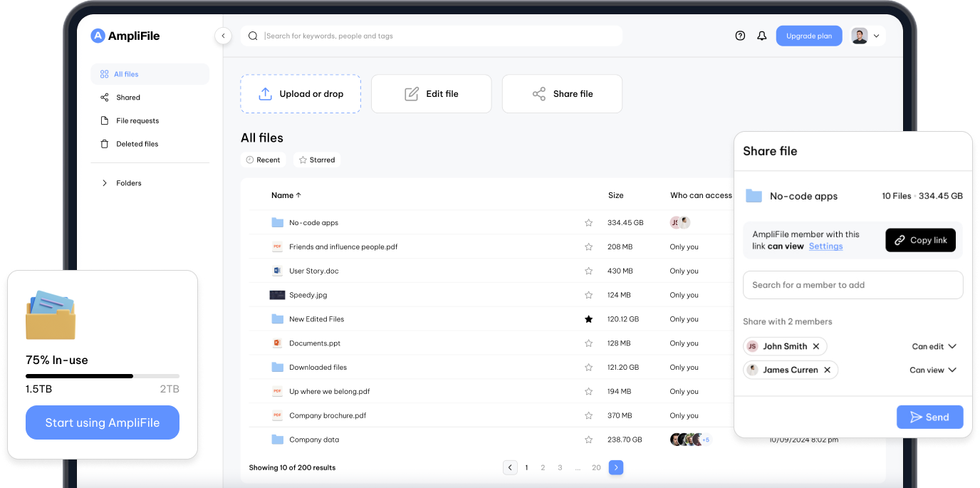Go to File requests in sidebar
The height and width of the screenshot is (488, 980).
[x=137, y=121]
